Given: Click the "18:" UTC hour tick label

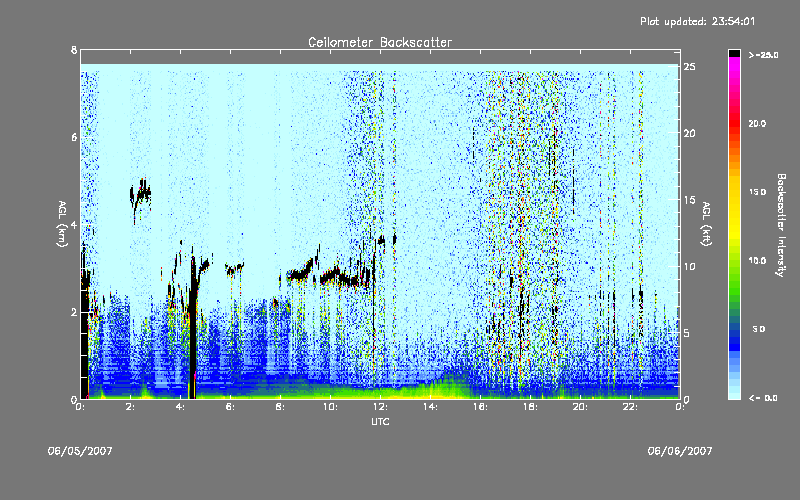Looking at the screenshot, I should coord(530,407).
